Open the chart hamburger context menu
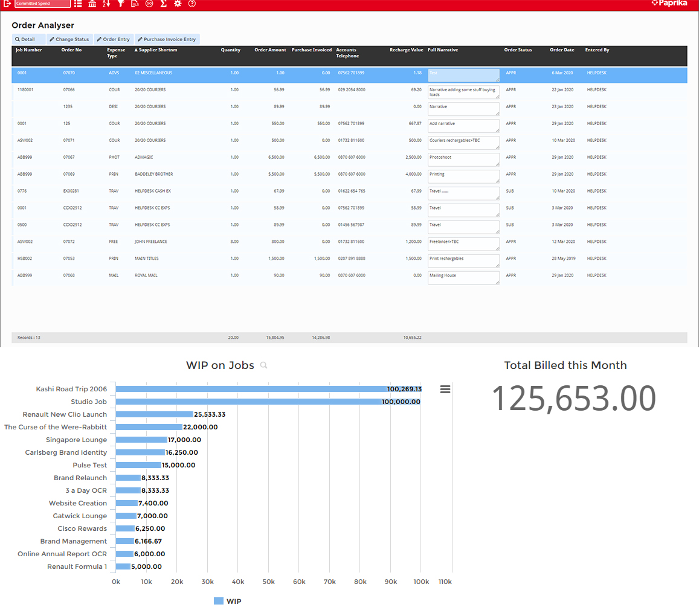The image size is (699, 616). pyautogui.click(x=445, y=390)
